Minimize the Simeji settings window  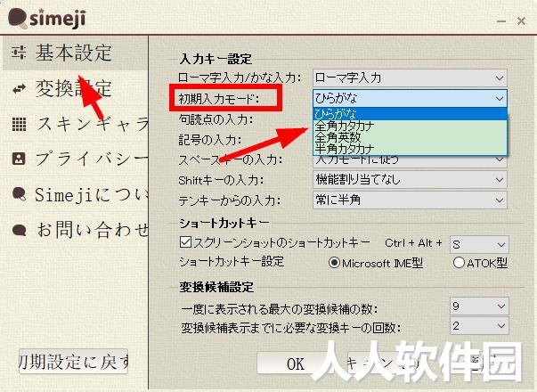click(x=501, y=21)
